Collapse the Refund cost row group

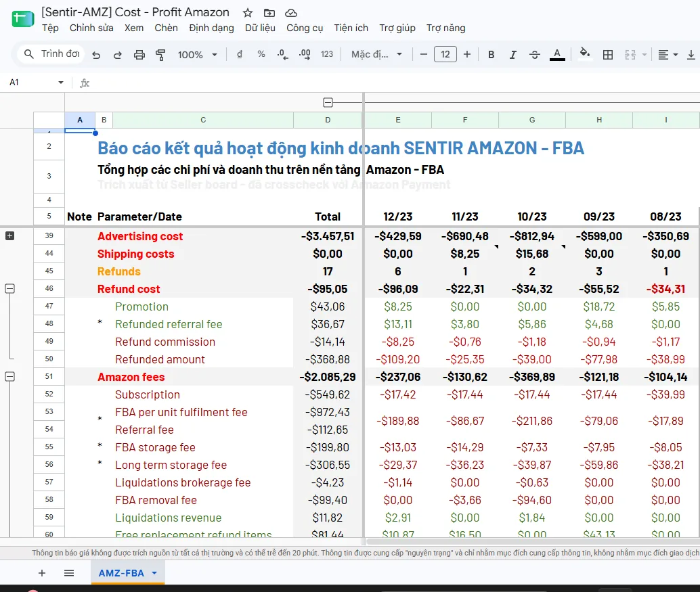click(10, 289)
